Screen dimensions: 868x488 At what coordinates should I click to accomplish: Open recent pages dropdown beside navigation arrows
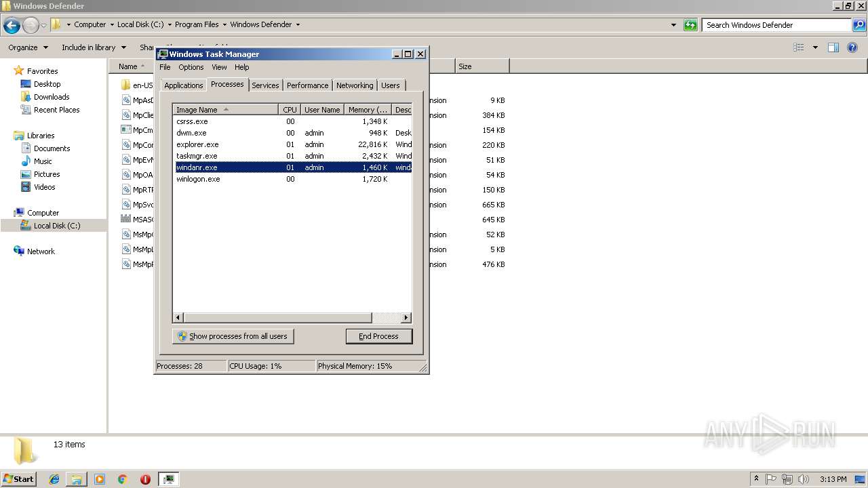(x=43, y=26)
